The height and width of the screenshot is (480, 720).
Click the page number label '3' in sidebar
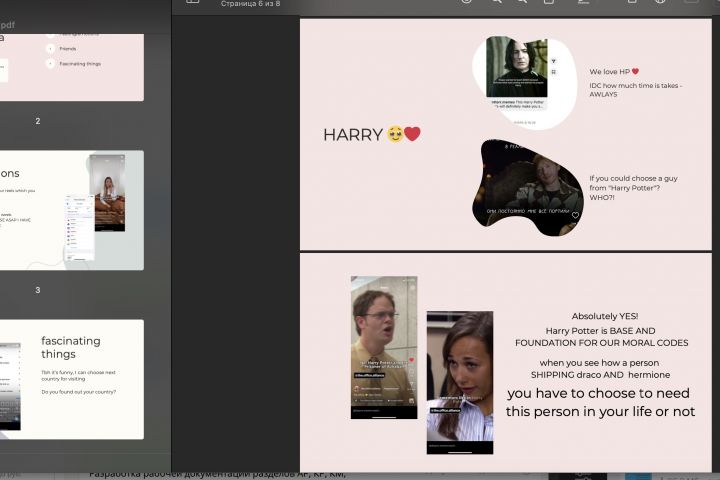pyautogui.click(x=38, y=290)
